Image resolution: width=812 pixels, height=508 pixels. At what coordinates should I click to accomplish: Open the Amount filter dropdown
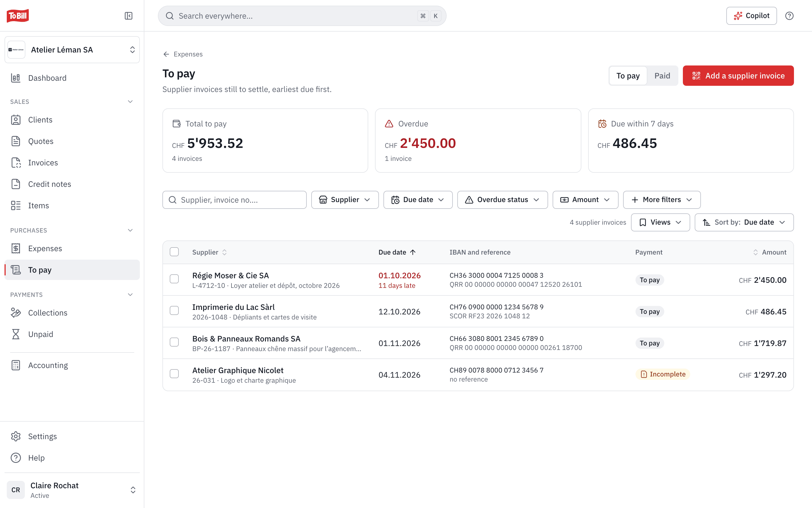586,200
